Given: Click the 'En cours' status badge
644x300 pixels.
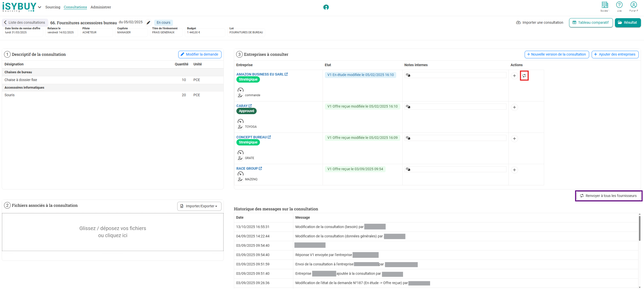Looking at the screenshot, I should coord(163,22).
